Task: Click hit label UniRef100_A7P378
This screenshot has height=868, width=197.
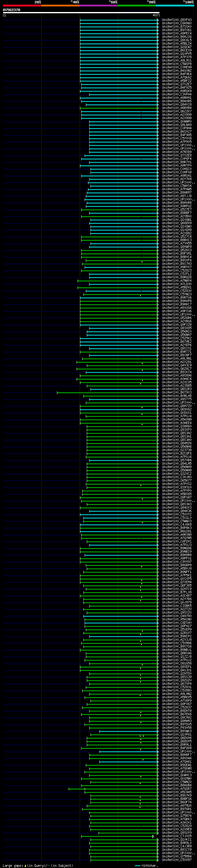Action: click(x=177, y=57)
